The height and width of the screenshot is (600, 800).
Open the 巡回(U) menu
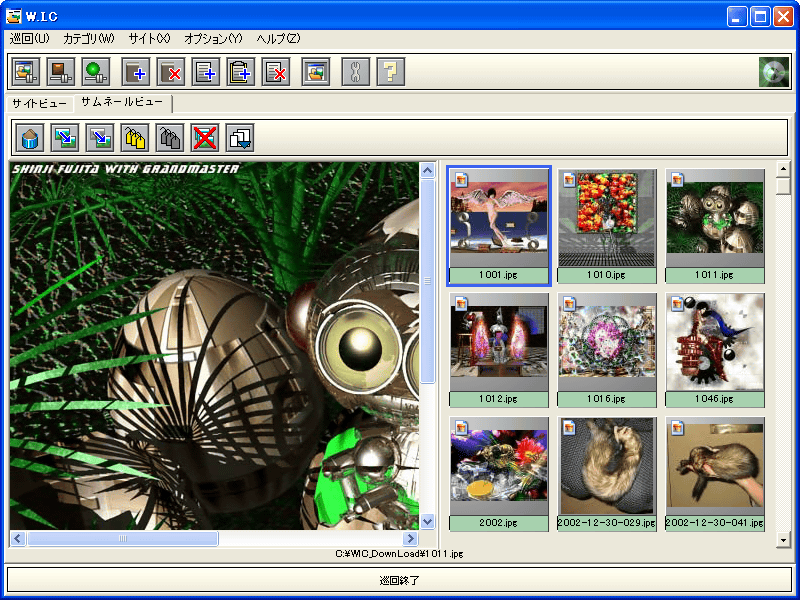tap(30, 39)
